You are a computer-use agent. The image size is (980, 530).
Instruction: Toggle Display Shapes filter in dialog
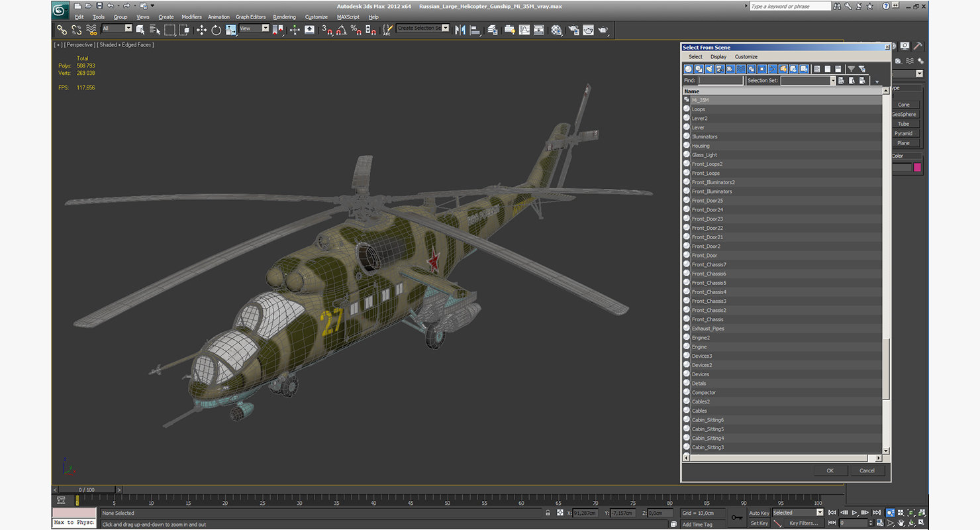[699, 69]
